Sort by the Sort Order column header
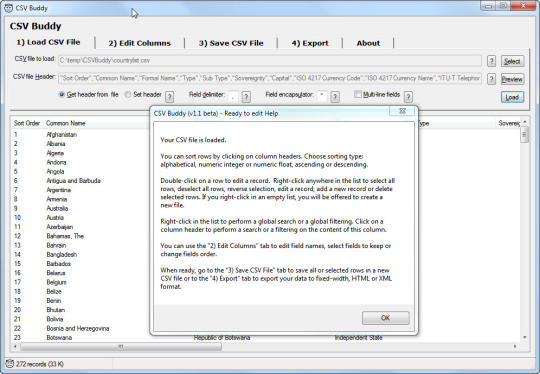The height and width of the screenshot is (374, 540). [27, 123]
